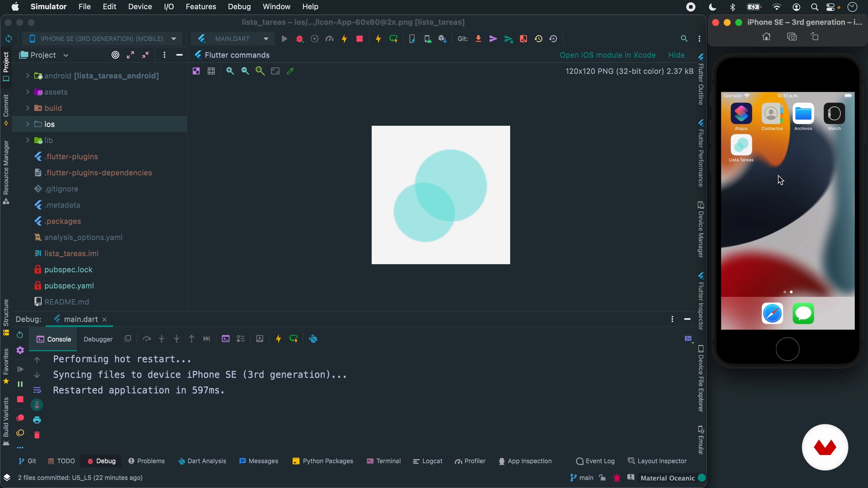The image size is (868, 488).
Task: Open Event Log panel
Action: pyautogui.click(x=595, y=461)
